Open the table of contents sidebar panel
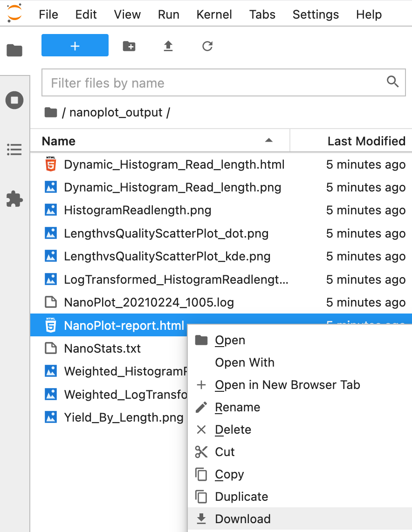 click(x=14, y=150)
